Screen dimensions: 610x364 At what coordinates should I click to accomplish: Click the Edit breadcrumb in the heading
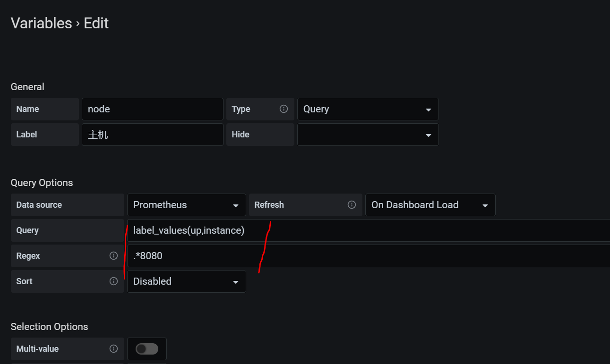[96, 23]
